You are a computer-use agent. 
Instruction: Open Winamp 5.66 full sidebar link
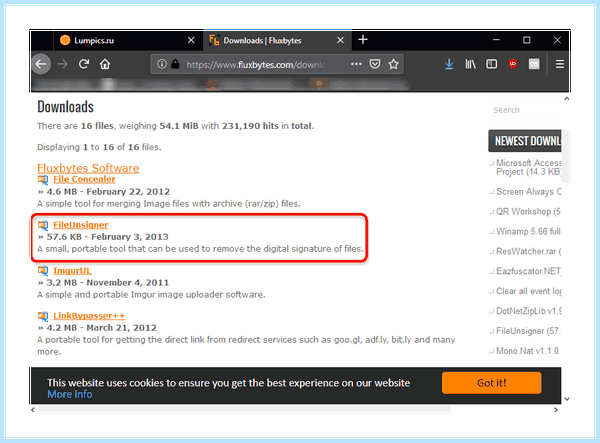528,231
